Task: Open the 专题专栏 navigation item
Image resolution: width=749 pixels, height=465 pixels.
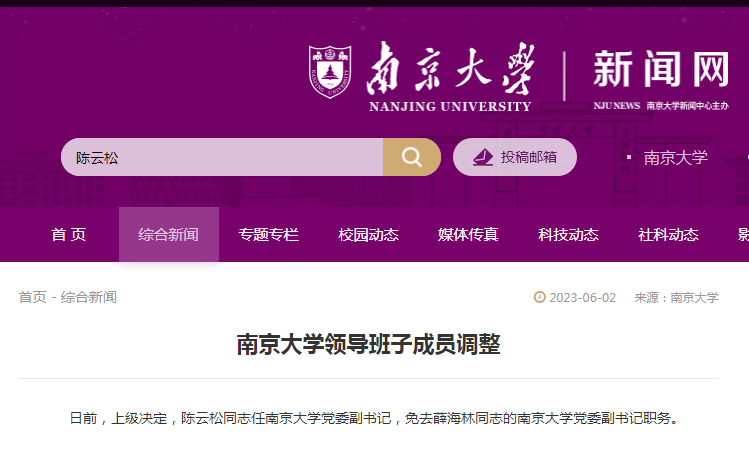Action: click(268, 235)
